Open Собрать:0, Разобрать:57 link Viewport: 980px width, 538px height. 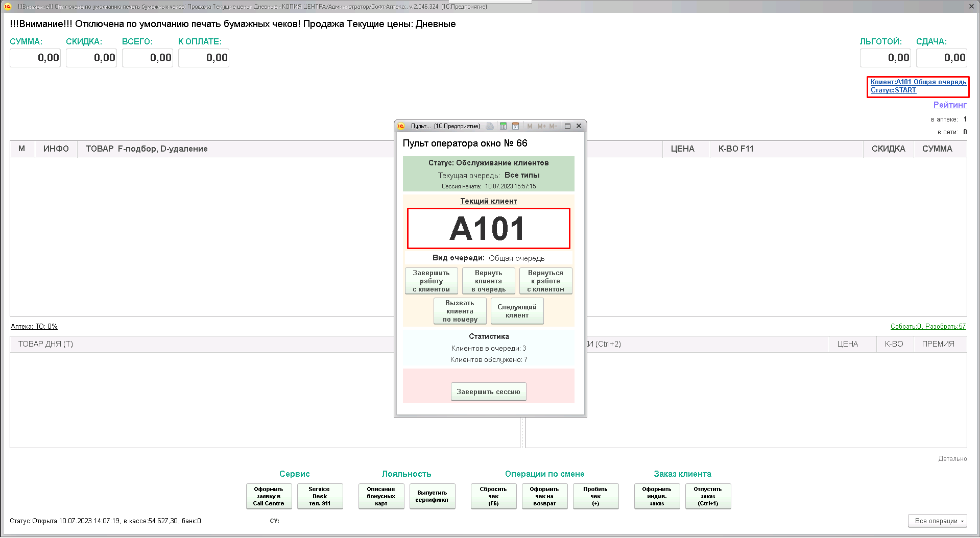click(927, 326)
